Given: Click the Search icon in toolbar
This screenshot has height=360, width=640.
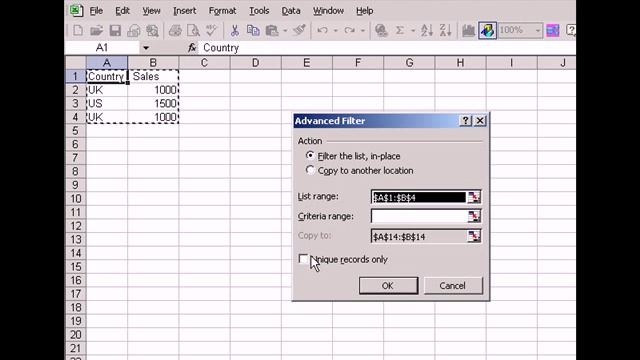Looking at the screenshot, I should point(152,31).
